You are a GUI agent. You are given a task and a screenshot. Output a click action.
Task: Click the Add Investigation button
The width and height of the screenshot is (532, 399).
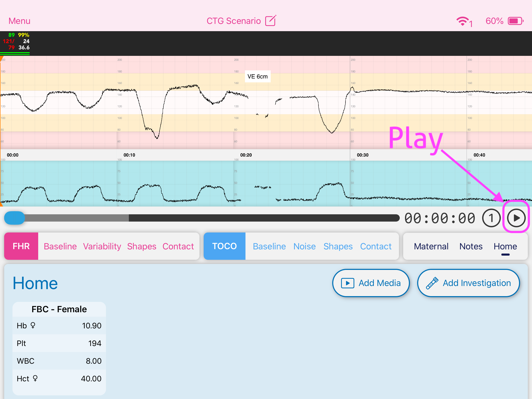(468, 283)
